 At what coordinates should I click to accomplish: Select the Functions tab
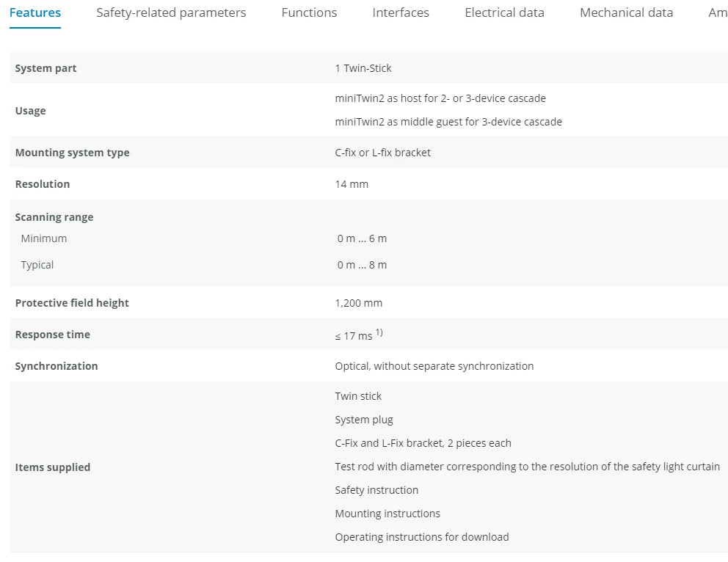[x=309, y=12]
